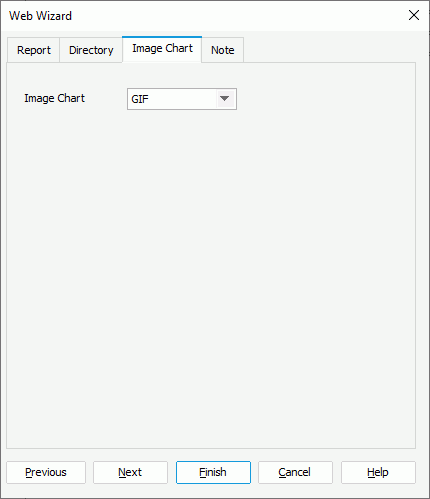Click Finish to complete the wizard
The image size is (430, 499).
pos(213,472)
